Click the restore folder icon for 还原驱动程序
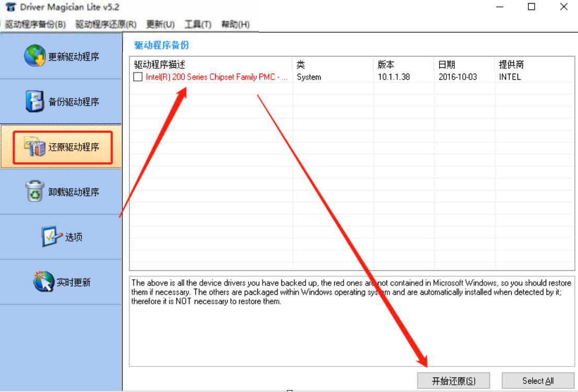578x392 pixels. (34, 146)
